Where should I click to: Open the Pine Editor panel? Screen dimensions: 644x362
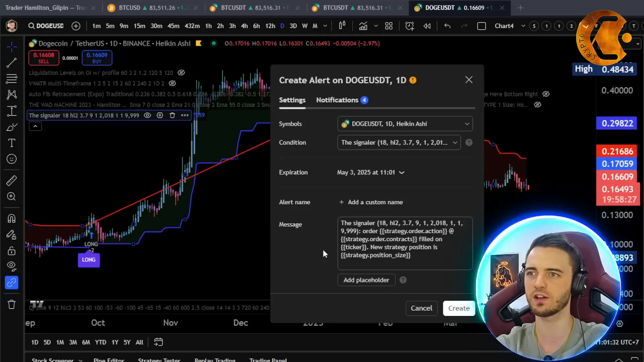tap(109, 360)
